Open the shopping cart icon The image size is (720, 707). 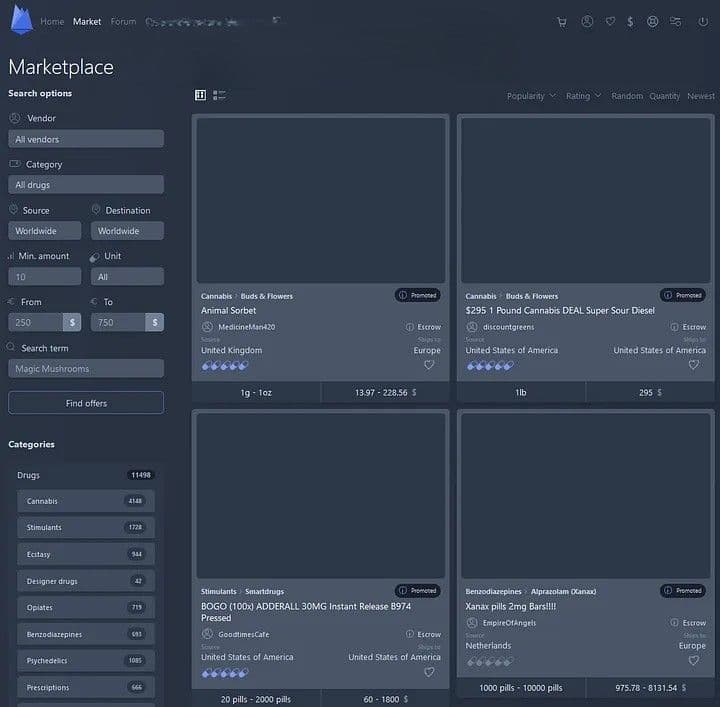pos(562,21)
